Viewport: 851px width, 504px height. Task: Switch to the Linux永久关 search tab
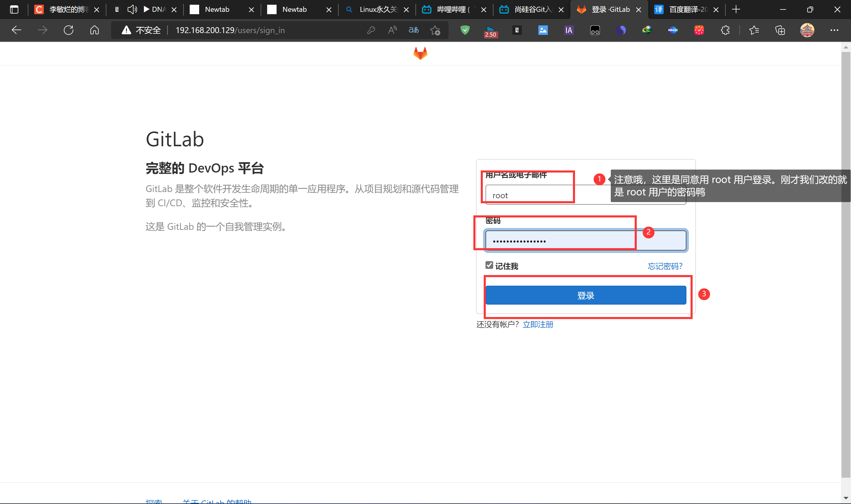pos(377,9)
